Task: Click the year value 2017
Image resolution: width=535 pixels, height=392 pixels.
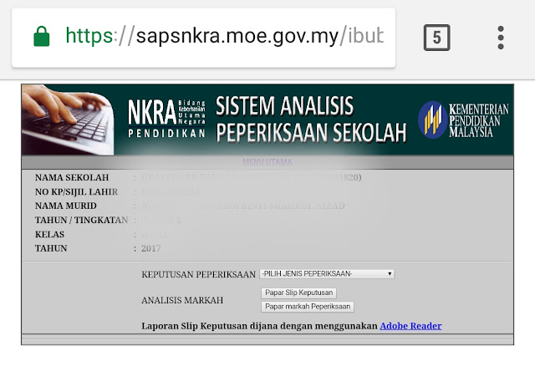Action: [x=150, y=248]
